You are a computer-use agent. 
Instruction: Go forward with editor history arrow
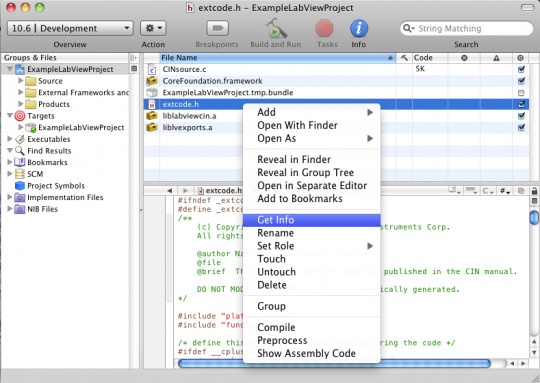tap(185, 190)
